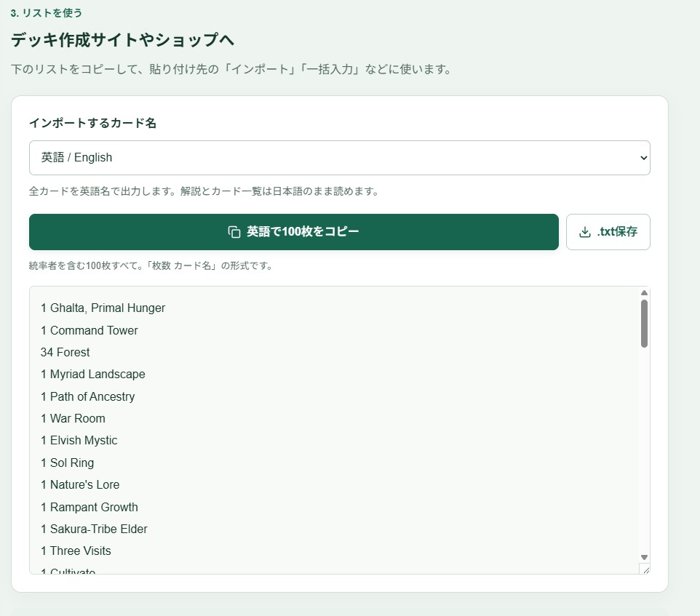The width and height of the screenshot is (700, 616).
Task: Click the step label '3. リストを使う'
Action: [x=47, y=13]
